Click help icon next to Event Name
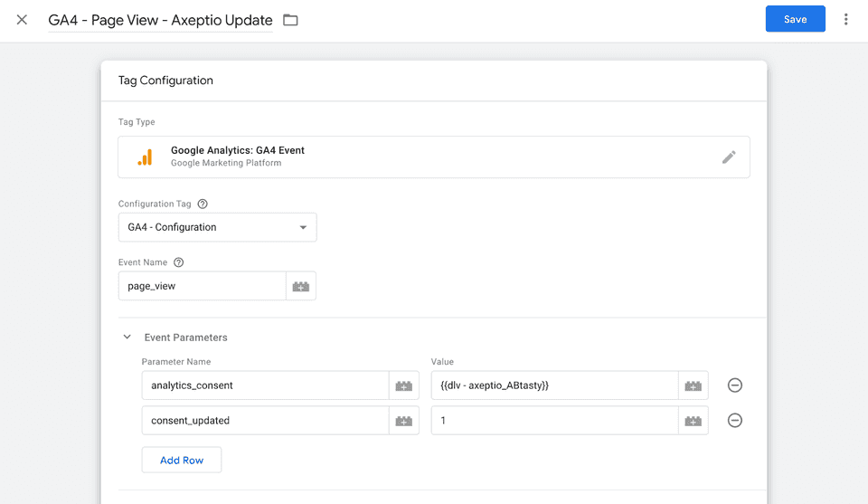The width and height of the screenshot is (868, 504). pyautogui.click(x=178, y=262)
